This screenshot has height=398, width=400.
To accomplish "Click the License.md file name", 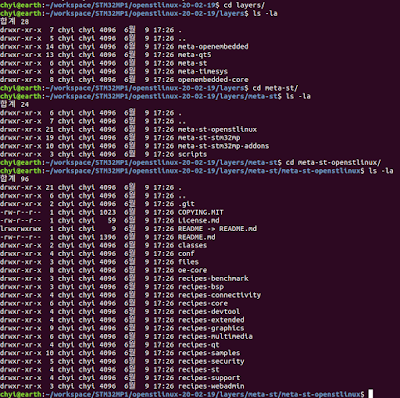I will 199,221.
